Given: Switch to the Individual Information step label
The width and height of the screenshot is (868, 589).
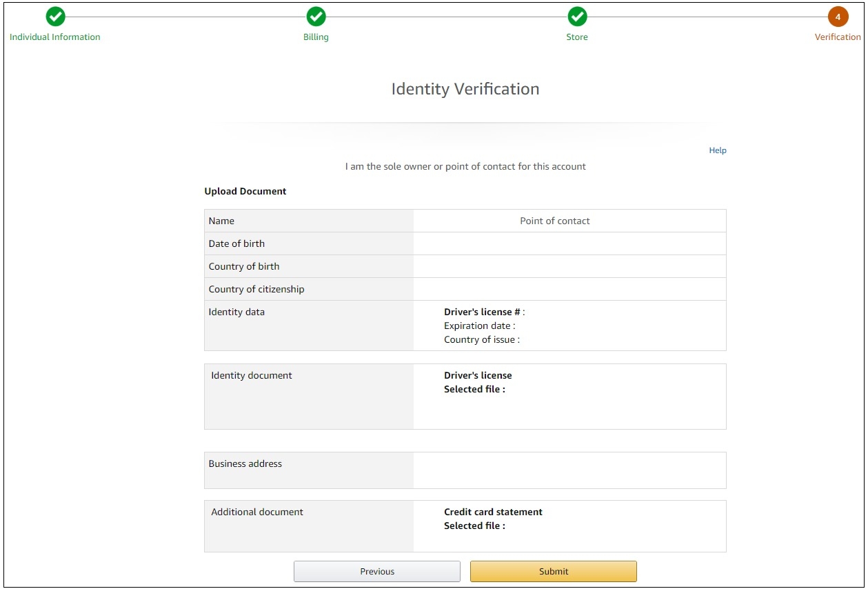Looking at the screenshot, I should [55, 37].
